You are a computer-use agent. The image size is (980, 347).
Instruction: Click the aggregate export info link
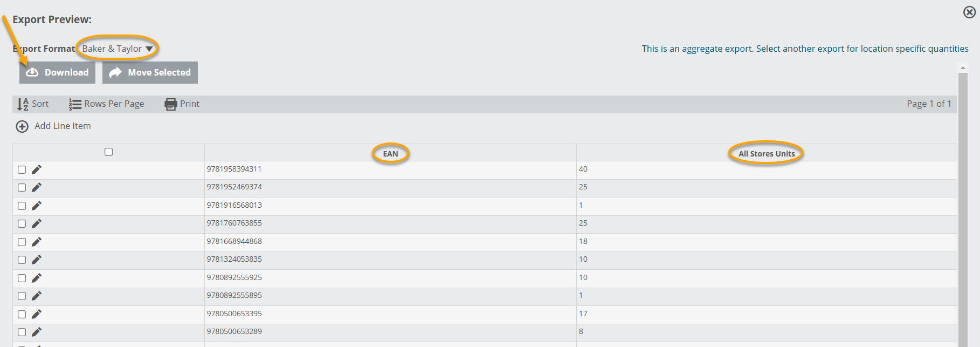tap(805, 49)
